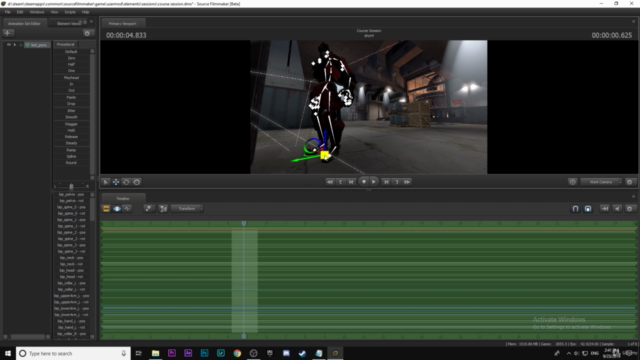Switch to Animation Set Editor tab
Viewport: 640px width, 360px height.
coord(24,24)
